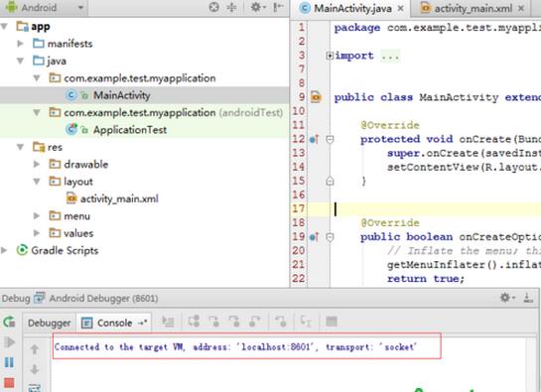Select the Gradle Scripts row
Viewport: 541px width, 392px height.
(144, 250)
